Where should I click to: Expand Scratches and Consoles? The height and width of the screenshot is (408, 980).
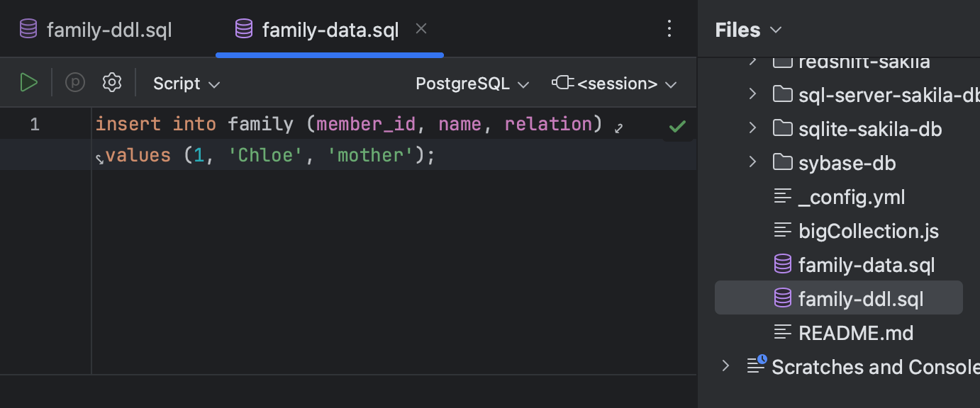[725, 365]
